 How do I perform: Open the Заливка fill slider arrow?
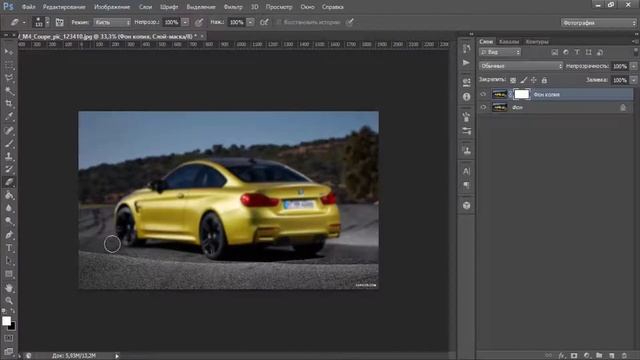click(633, 80)
